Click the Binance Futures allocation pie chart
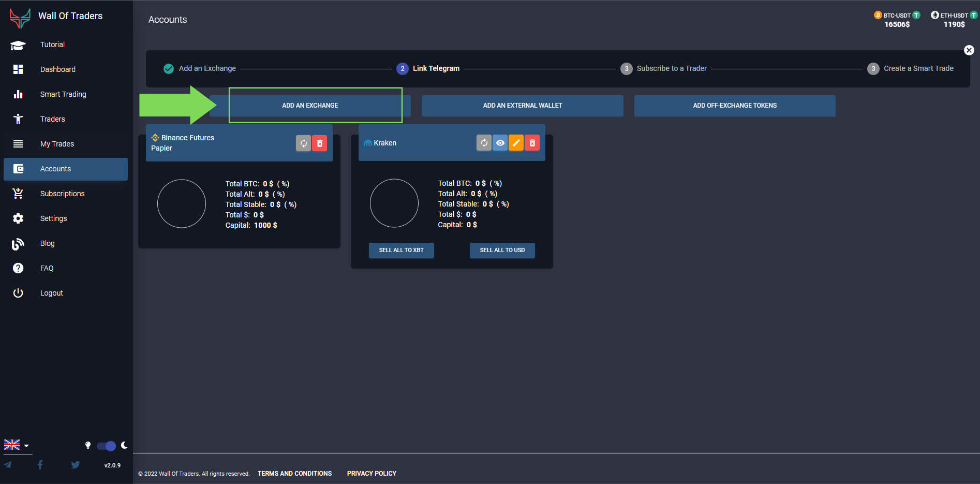Viewport: 980px width, 484px height. 182,203
